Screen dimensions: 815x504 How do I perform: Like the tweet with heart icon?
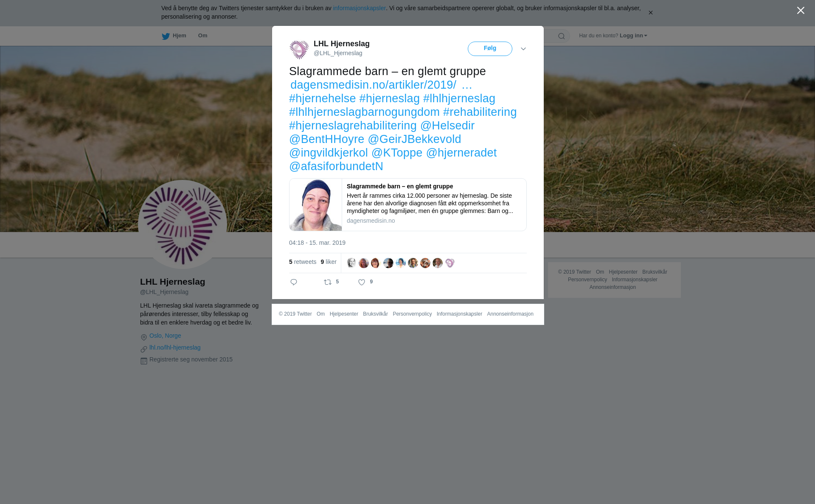(x=362, y=282)
